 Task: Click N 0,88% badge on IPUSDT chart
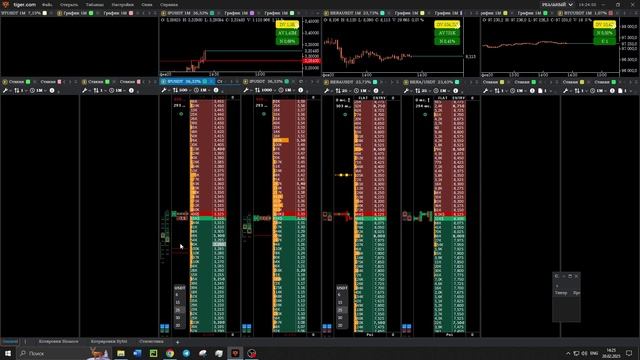(287, 41)
